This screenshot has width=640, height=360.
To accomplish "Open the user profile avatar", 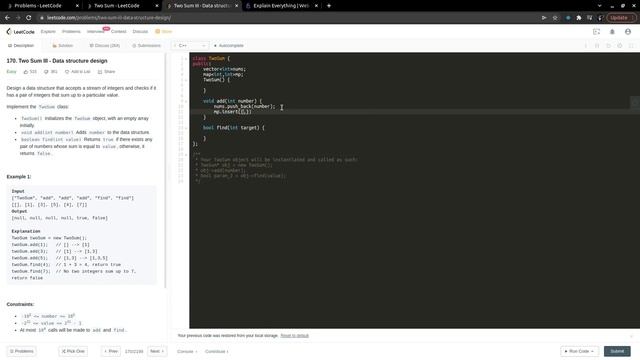I will click(x=628, y=31).
